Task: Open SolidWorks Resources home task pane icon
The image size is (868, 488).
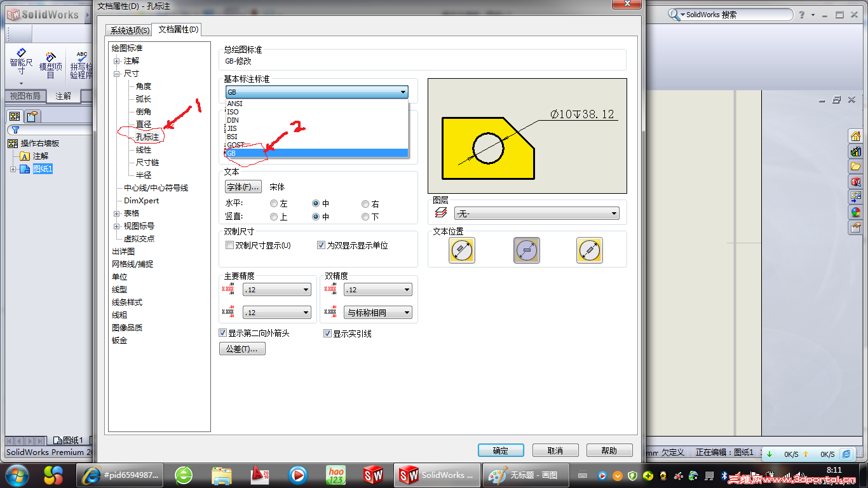Action: pos(855,136)
